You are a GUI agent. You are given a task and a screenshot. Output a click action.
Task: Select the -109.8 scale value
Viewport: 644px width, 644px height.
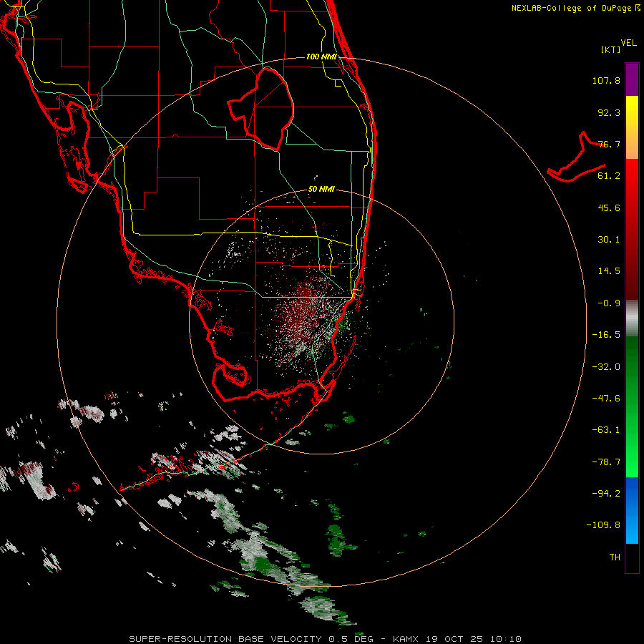coord(603,525)
